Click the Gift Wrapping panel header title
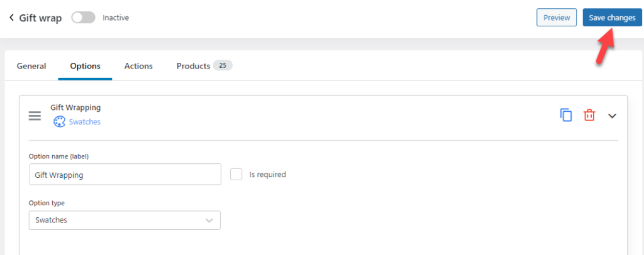This screenshot has height=255, width=644. (75, 108)
